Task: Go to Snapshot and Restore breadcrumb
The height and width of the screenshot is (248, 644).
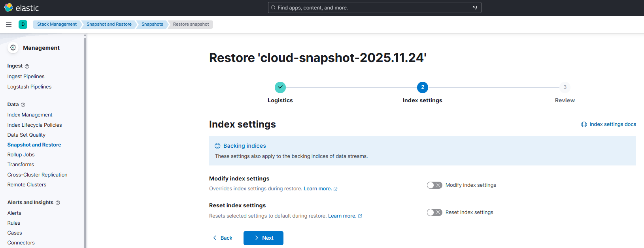Action: pyautogui.click(x=109, y=24)
